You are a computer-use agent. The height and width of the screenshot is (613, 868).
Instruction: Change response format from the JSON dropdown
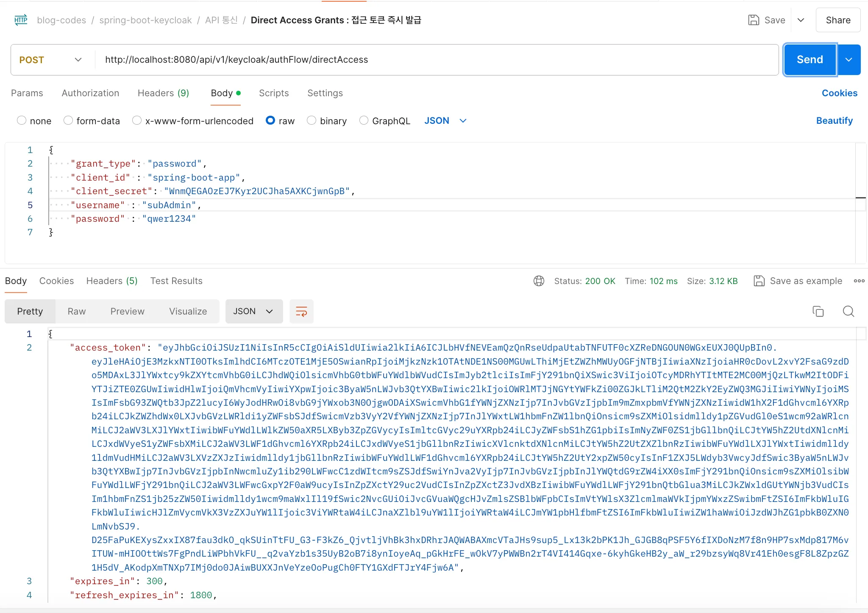(253, 311)
